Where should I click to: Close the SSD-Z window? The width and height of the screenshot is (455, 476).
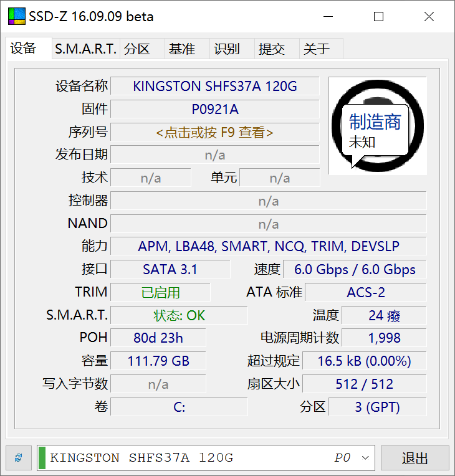pos(429,16)
